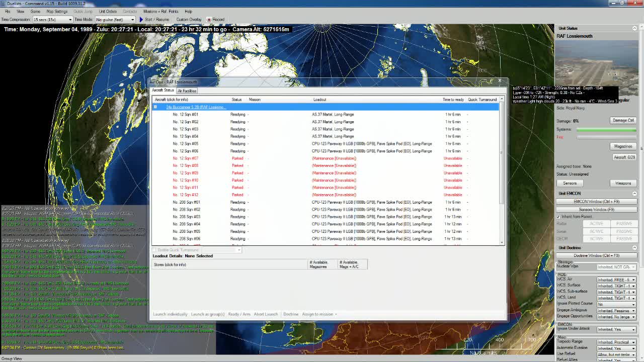
Task: Collapse the Unit Doctrine panel section
Action: tap(634, 247)
